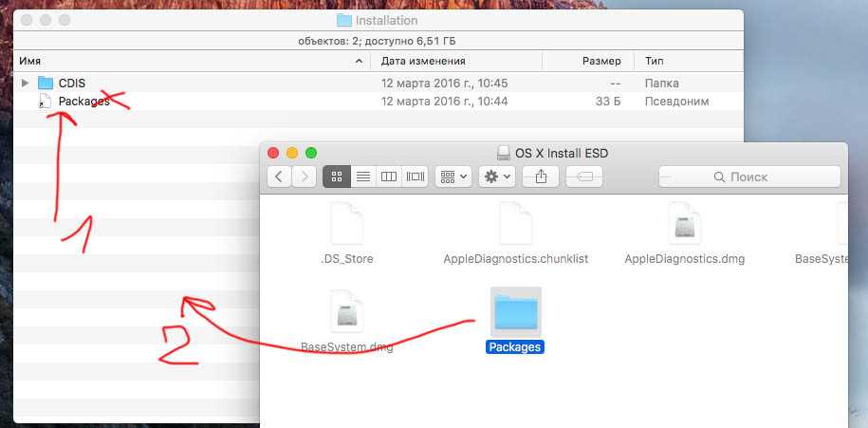This screenshot has width=868, height=428.
Task: Switch to list view in Finder toolbar
Action: tap(363, 177)
